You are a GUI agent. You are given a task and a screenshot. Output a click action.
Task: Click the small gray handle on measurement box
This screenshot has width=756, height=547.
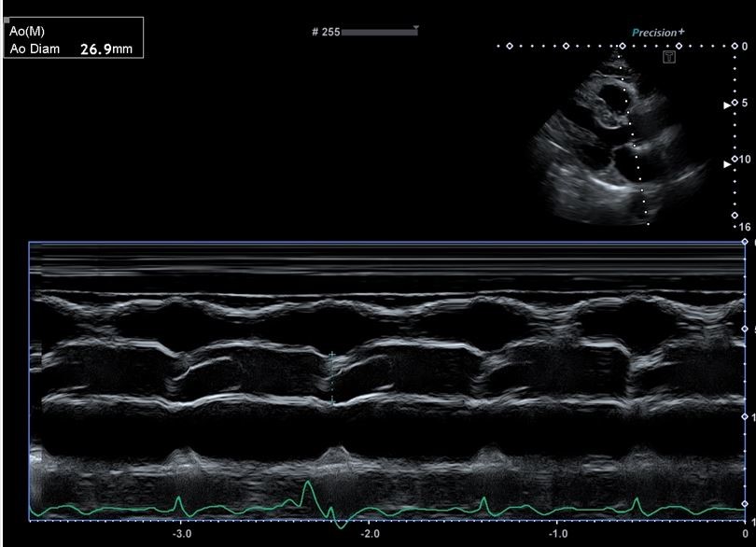[x=7, y=20]
